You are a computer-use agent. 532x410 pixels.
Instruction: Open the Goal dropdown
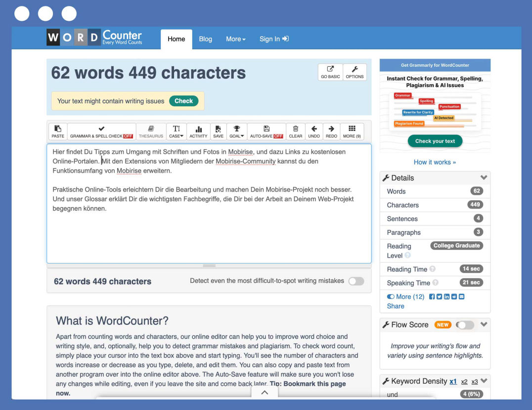[x=236, y=132]
